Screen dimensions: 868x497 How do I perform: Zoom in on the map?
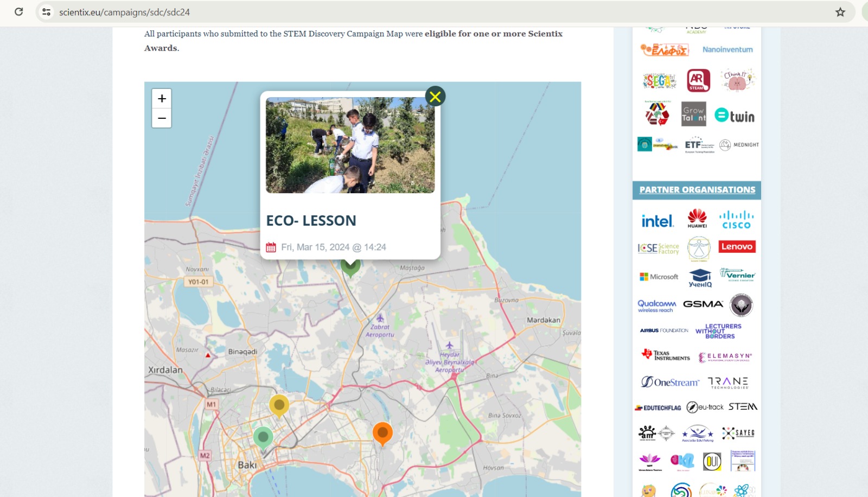(162, 99)
